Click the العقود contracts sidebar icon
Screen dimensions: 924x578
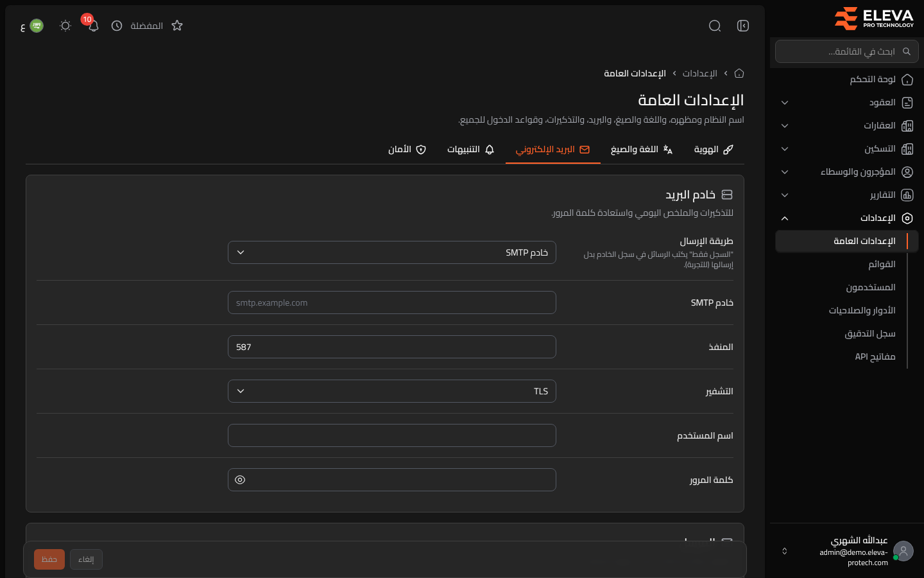tap(907, 103)
